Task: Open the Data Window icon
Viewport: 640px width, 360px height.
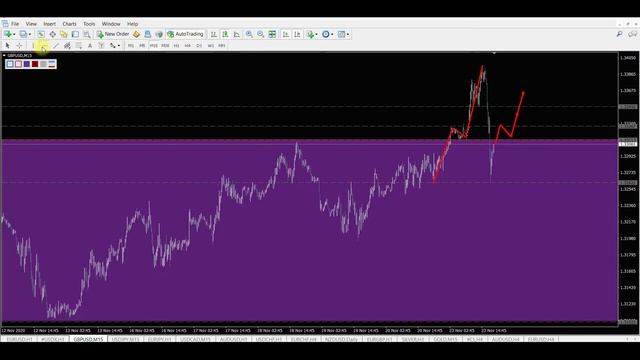Action: tap(53, 34)
